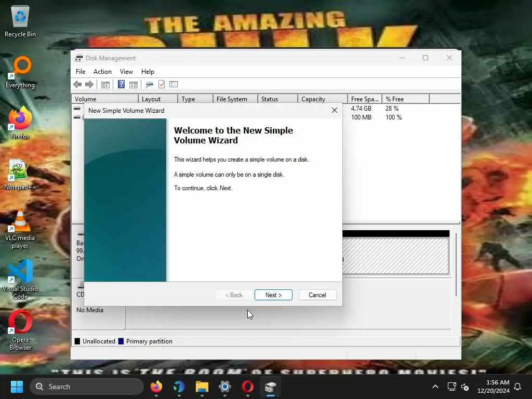532x399 pixels.
Task: Open Opera from the taskbar
Action: click(x=248, y=387)
